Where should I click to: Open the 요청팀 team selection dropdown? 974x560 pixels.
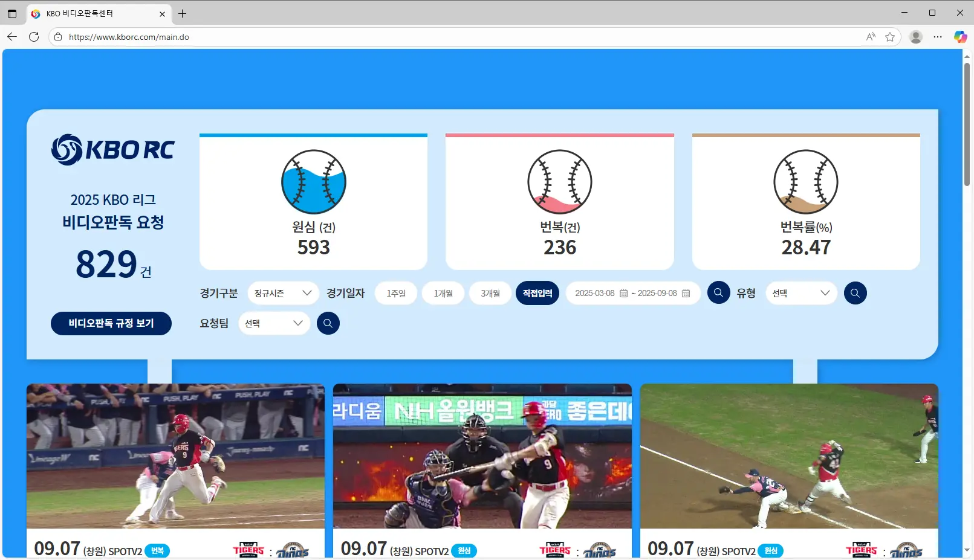click(274, 323)
